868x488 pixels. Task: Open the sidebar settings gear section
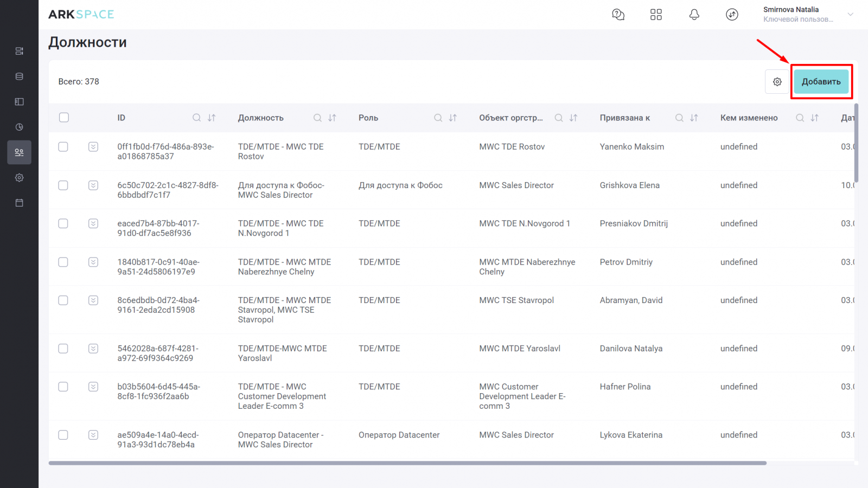pos(20,177)
